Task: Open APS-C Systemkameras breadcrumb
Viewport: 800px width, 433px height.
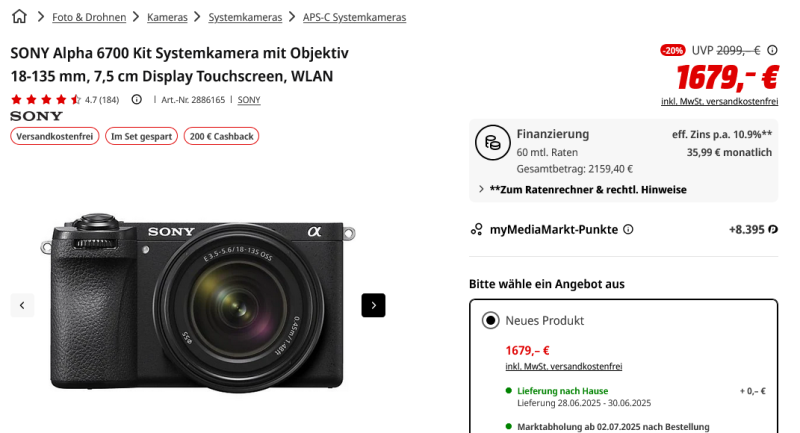Action: point(355,17)
